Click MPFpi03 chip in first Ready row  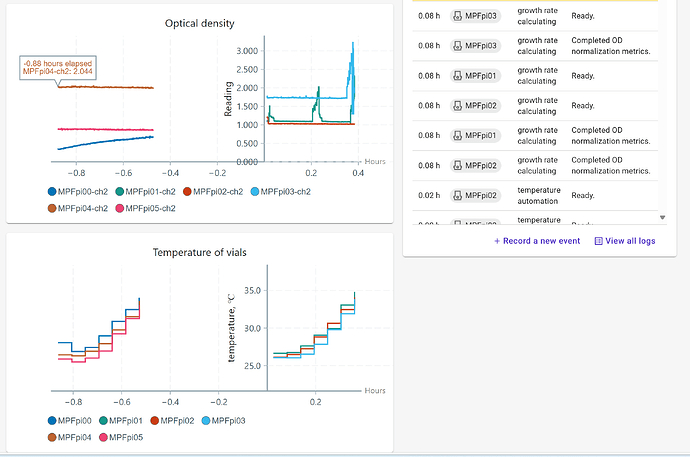click(x=475, y=16)
